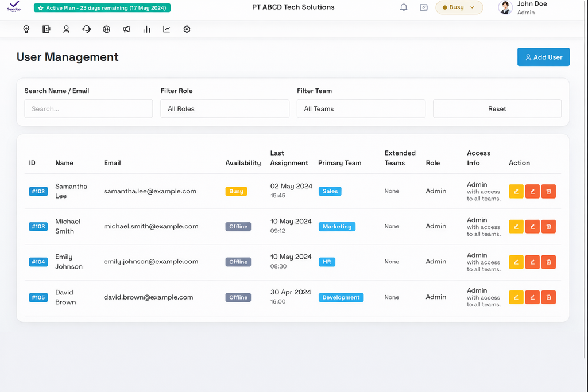Open the Filter Role dropdown showing All Roles
The image size is (588, 392).
click(x=225, y=108)
